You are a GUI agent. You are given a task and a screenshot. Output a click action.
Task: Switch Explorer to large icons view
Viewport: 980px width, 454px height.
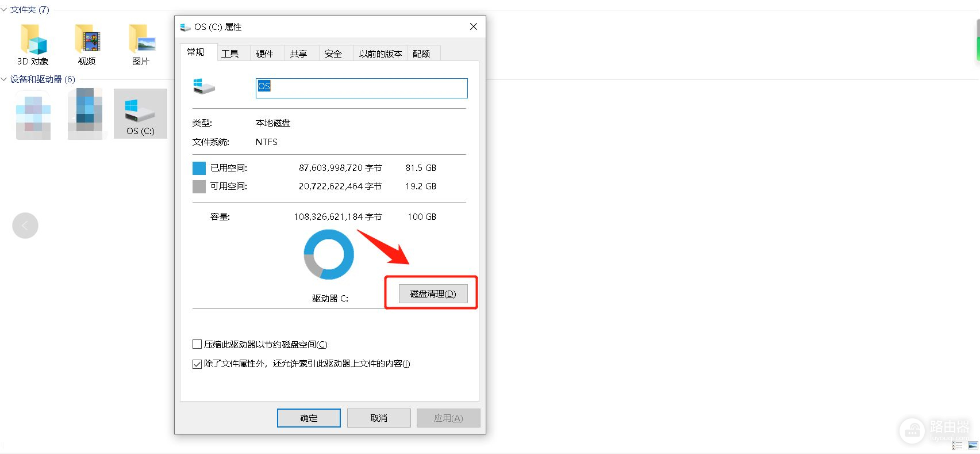click(x=973, y=445)
